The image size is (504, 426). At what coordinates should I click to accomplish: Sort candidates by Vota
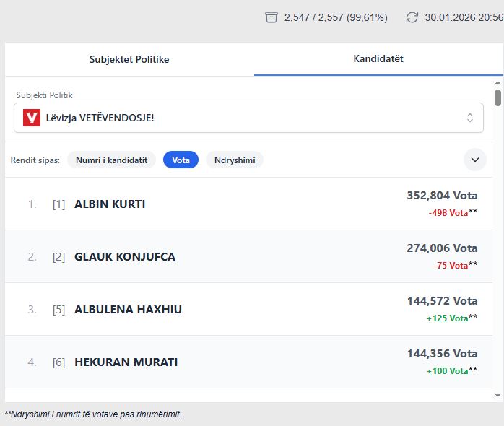(x=181, y=160)
